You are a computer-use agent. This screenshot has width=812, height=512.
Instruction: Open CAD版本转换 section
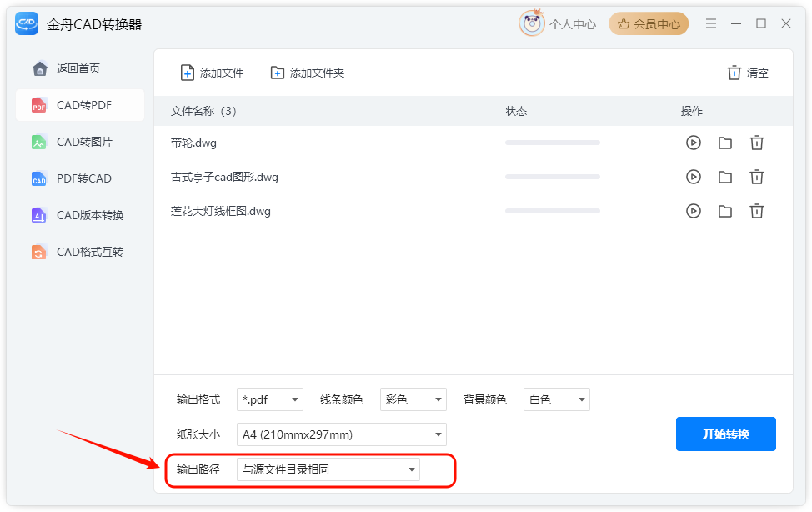pyautogui.click(x=80, y=216)
